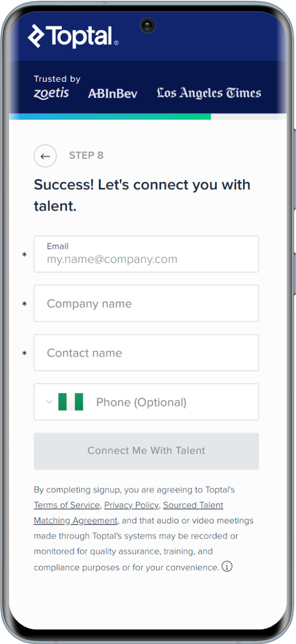
Task: Click the front camera notch area
Action: 148,26
